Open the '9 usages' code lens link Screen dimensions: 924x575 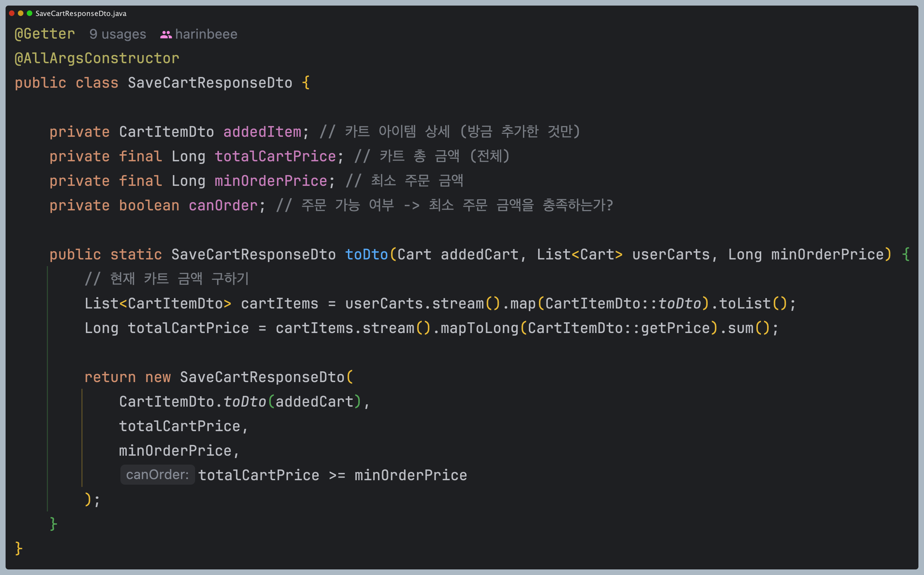click(117, 34)
